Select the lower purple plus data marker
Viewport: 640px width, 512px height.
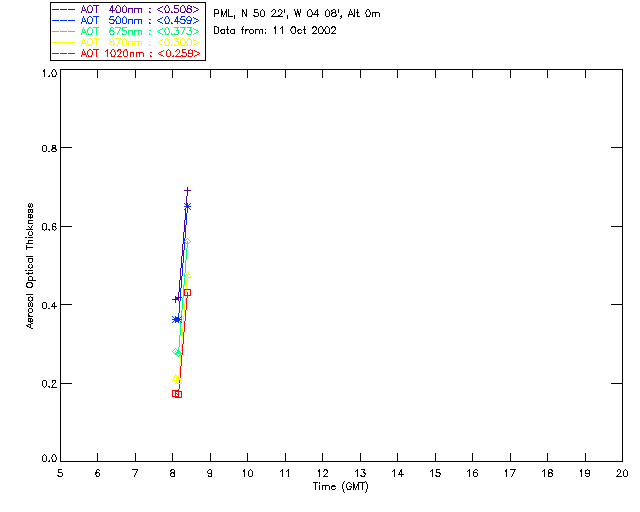click(x=176, y=299)
